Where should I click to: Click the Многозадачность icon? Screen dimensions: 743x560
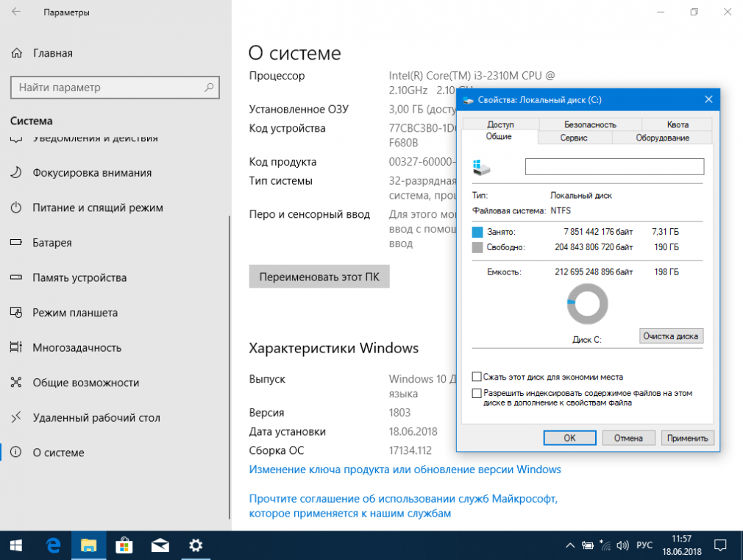(16, 347)
